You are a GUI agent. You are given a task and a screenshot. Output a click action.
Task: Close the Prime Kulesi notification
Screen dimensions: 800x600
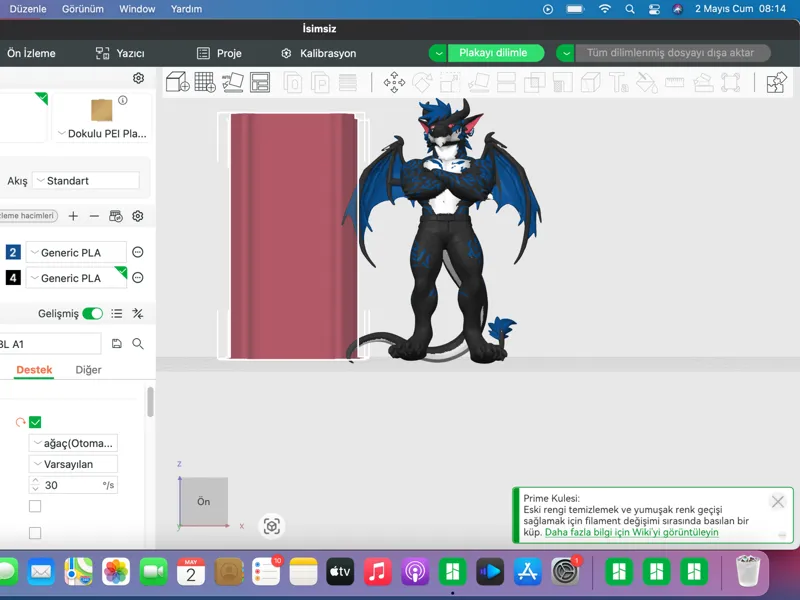tap(778, 502)
